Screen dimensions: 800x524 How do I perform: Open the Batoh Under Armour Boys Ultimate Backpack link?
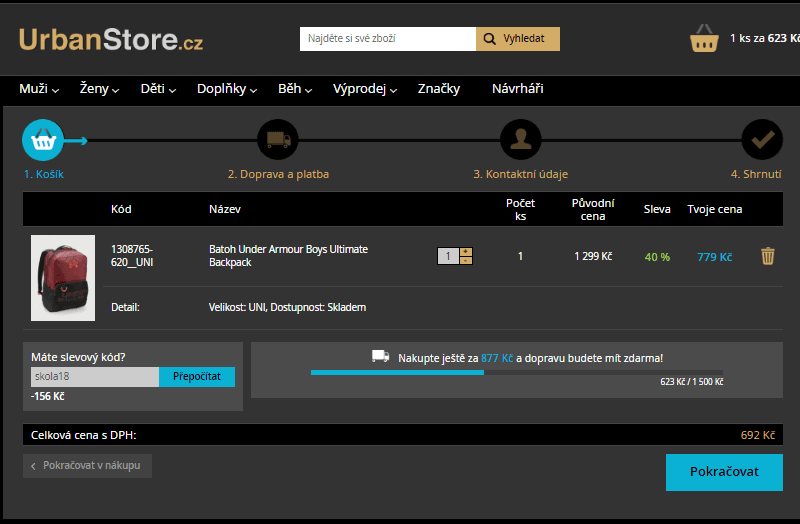coord(288,256)
